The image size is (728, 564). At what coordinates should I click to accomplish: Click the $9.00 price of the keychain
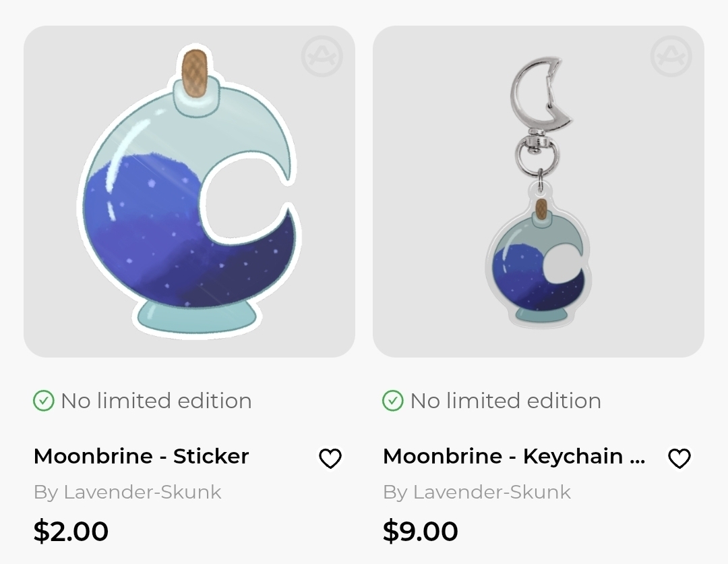pyautogui.click(x=420, y=531)
